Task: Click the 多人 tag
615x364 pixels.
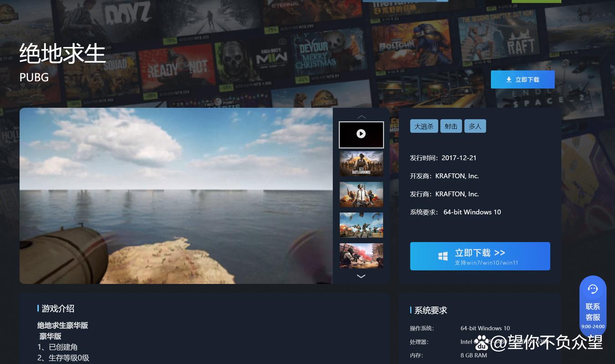Action: point(475,126)
